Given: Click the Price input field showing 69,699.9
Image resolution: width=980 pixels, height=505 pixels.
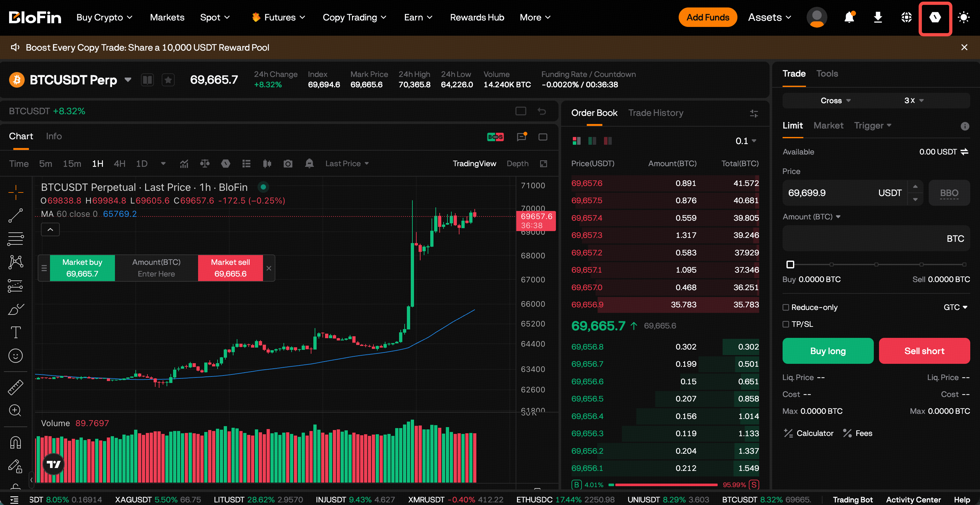Looking at the screenshot, I should click(x=845, y=193).
